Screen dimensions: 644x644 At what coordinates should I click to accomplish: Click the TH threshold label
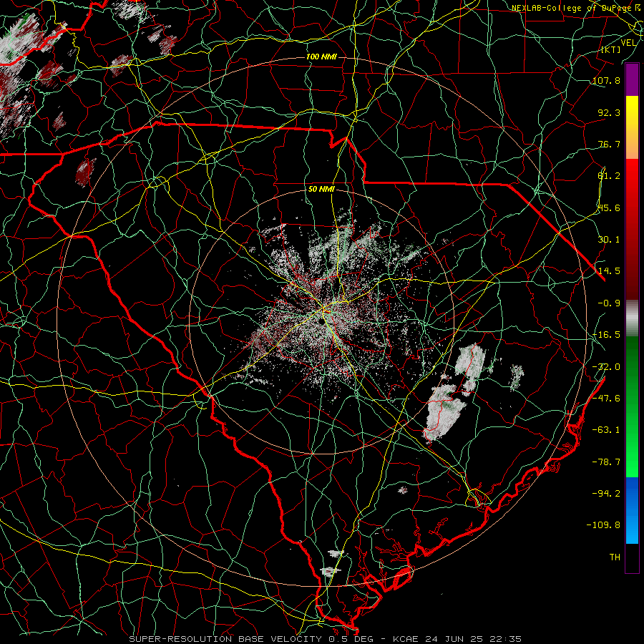tap(615, 557)
